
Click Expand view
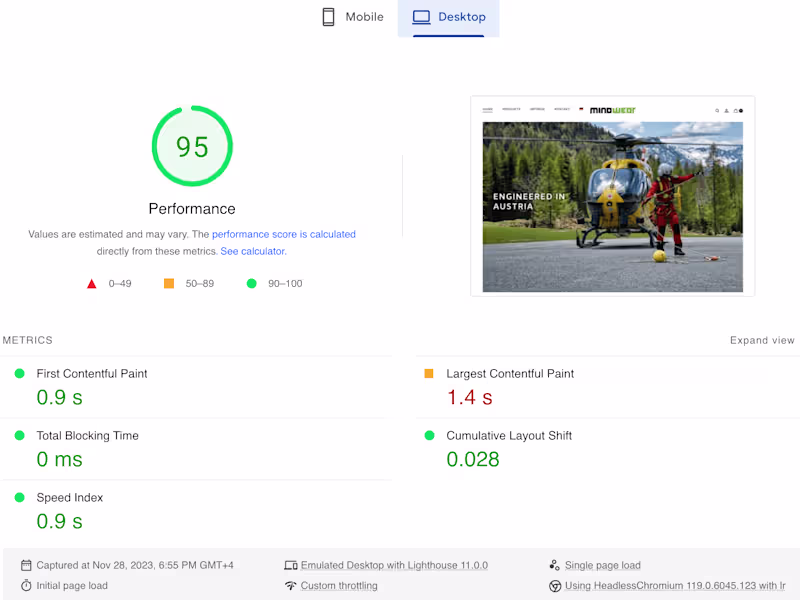point(763,340)
